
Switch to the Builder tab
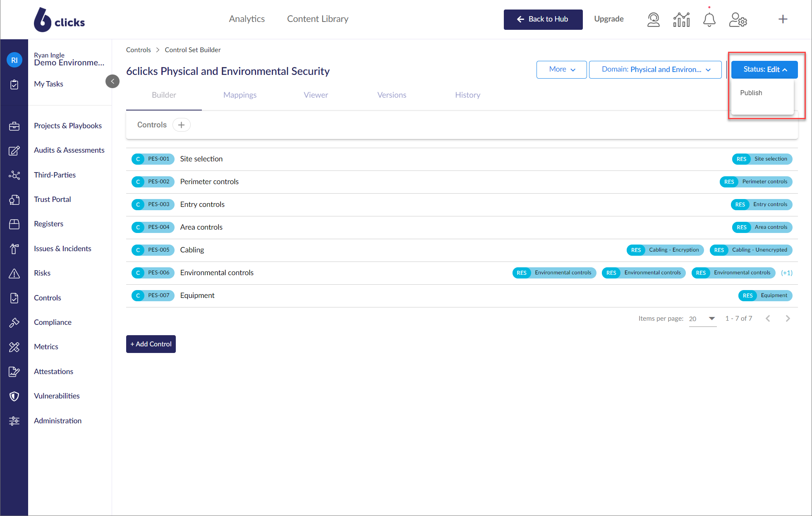tap(164, 95)
